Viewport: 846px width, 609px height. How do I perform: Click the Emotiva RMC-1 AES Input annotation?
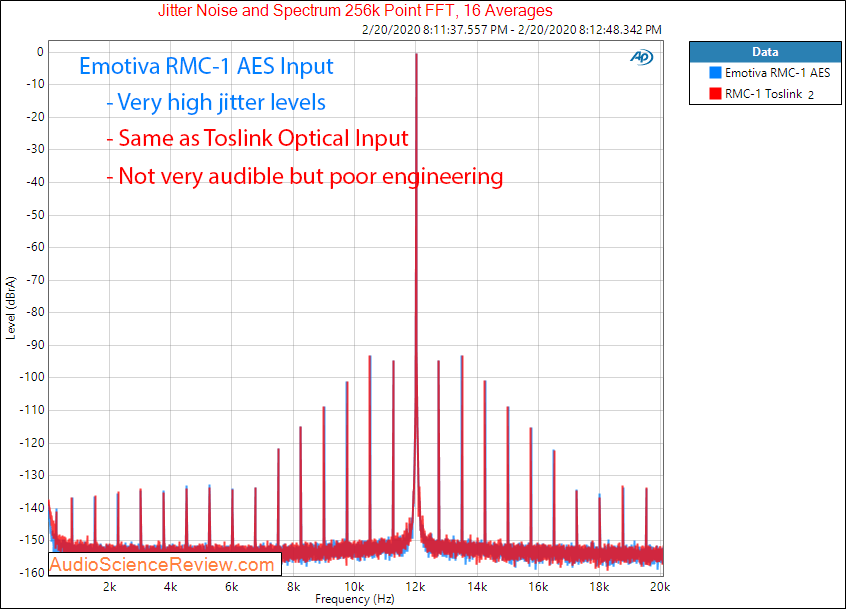click(x=206, y=67)
